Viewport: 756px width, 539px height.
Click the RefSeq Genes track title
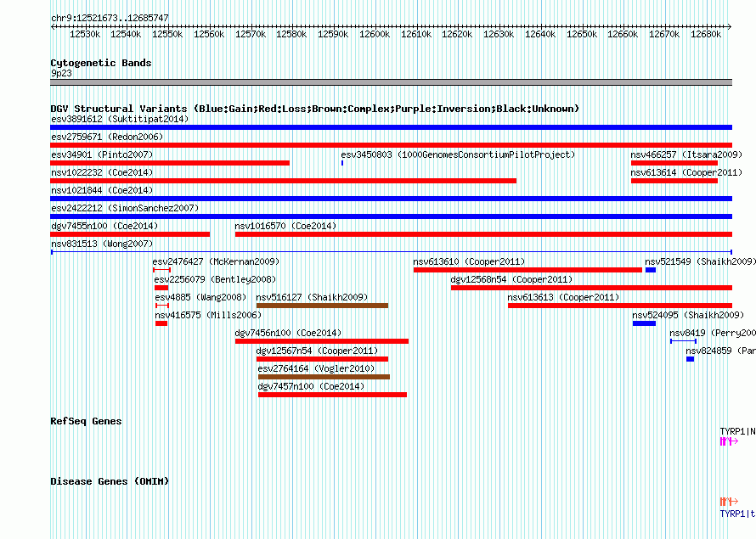86,421
